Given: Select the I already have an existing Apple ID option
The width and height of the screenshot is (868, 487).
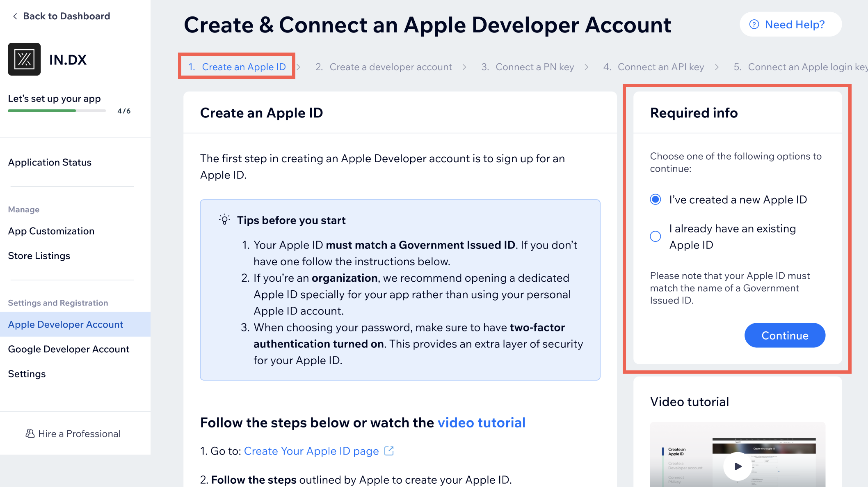Looking at the screenshot, I should (656, 236).
